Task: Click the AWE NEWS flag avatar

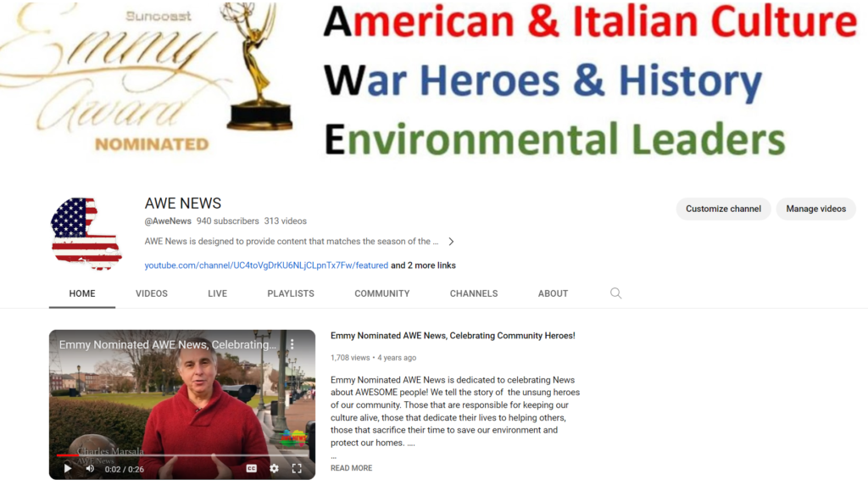Action: [86, 233]
